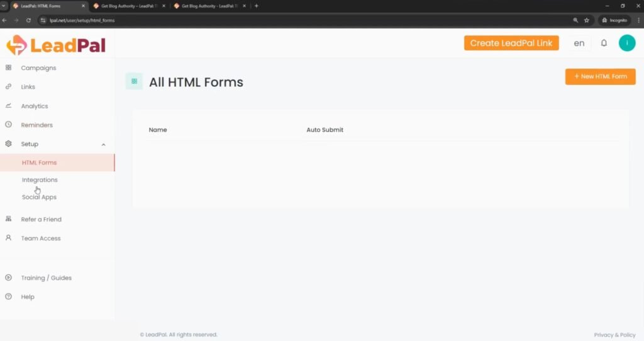Image resolution: width=644 pixels, height=341 pixels.
Task: Click the Training / Guides play icon
Action: click(8, 277)
